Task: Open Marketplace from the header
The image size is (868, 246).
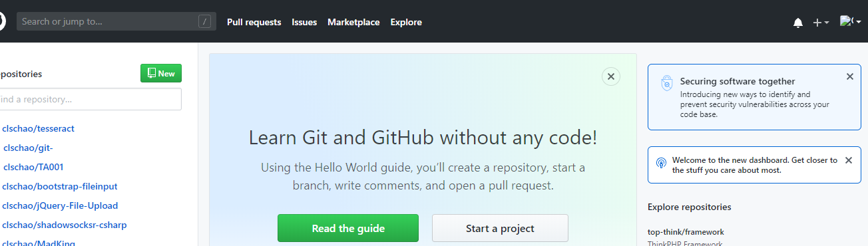Action: 353,22
